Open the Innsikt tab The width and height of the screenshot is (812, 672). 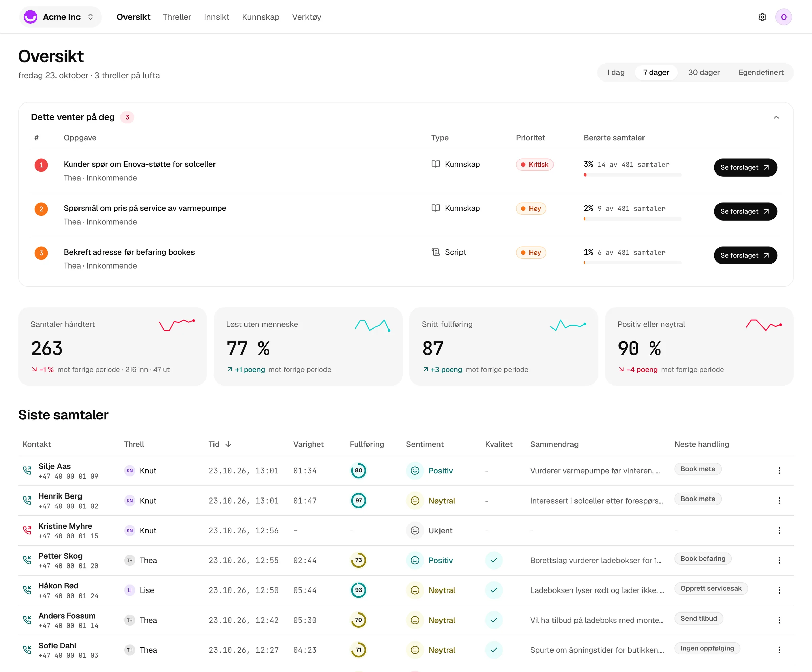point(217,17)
